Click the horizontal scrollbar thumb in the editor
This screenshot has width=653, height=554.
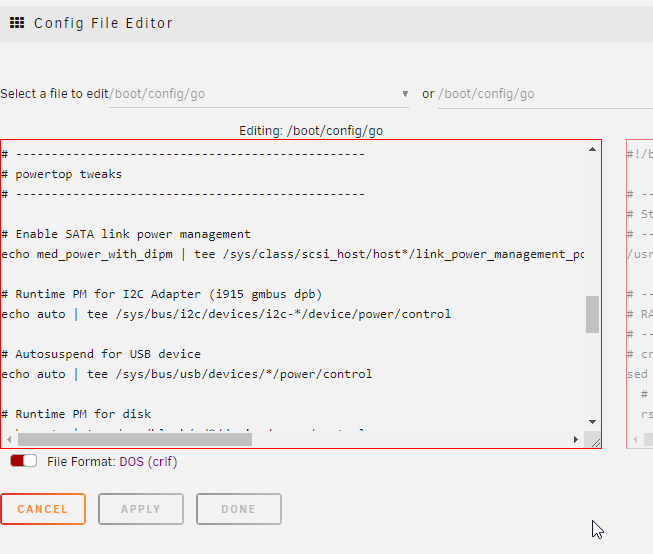coord(135,439)
